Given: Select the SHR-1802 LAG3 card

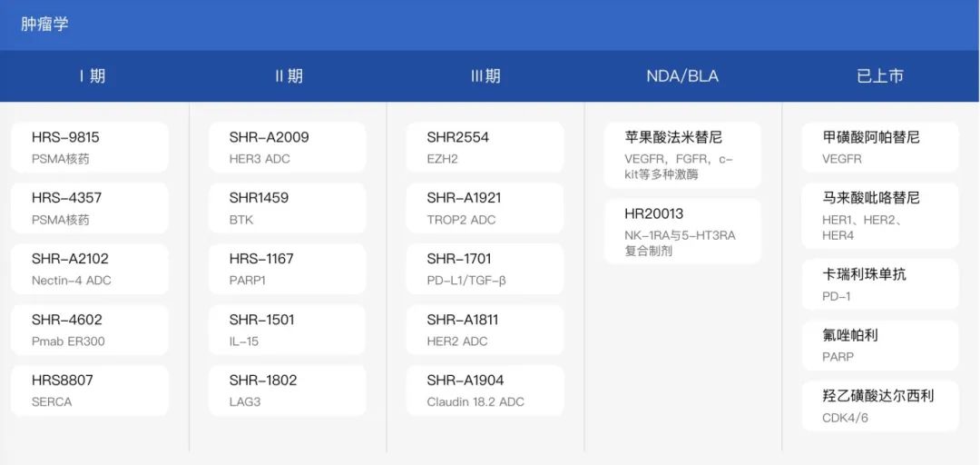Looking at the screenshot, I should (x=287, y=391).
